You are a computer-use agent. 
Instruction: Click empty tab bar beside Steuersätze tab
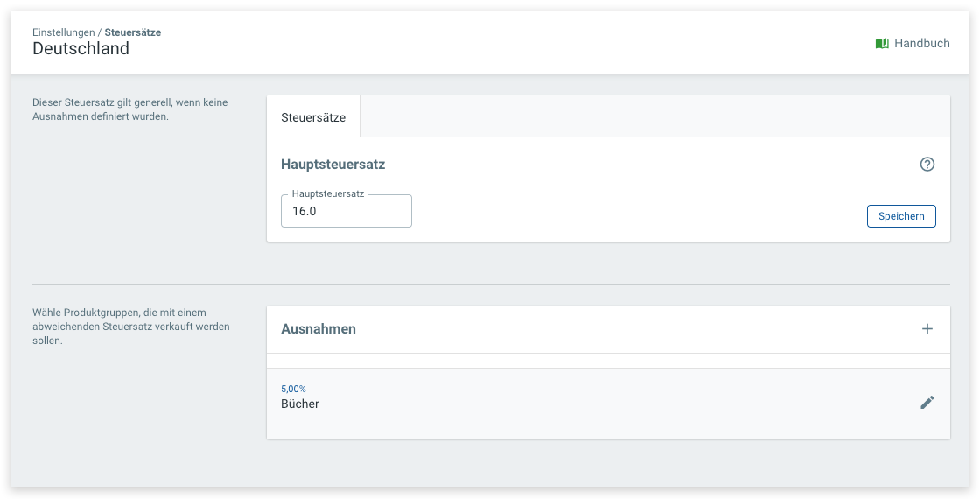tap(655, 116)
